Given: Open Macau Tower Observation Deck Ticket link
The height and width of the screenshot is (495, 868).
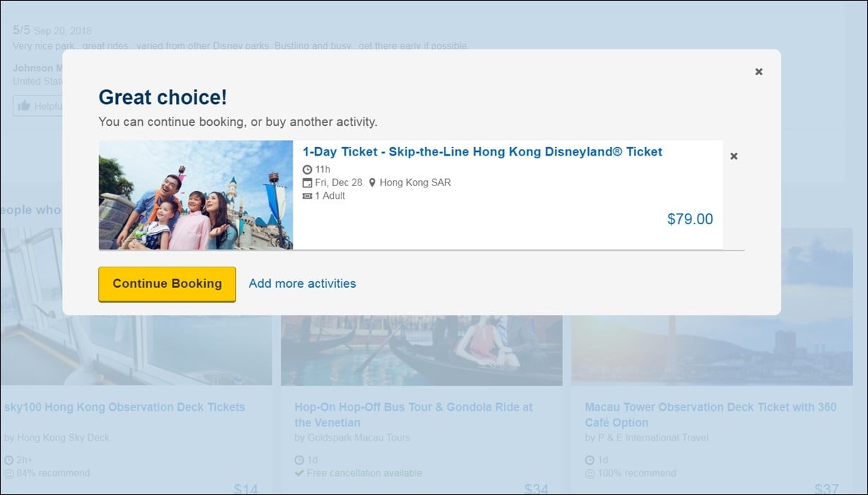Looking at the screenshot, I should click(x=710, y=415).
